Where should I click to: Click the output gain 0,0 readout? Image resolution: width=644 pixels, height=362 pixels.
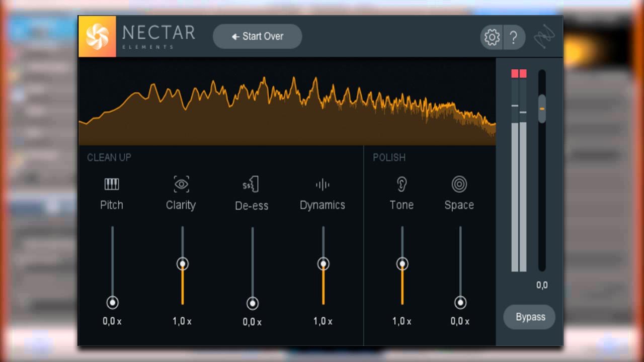point(542,285)
